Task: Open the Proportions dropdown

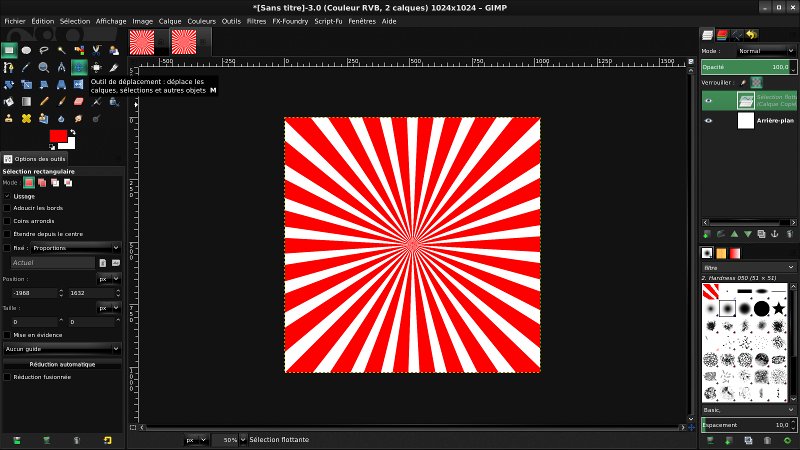Action: 76,248
